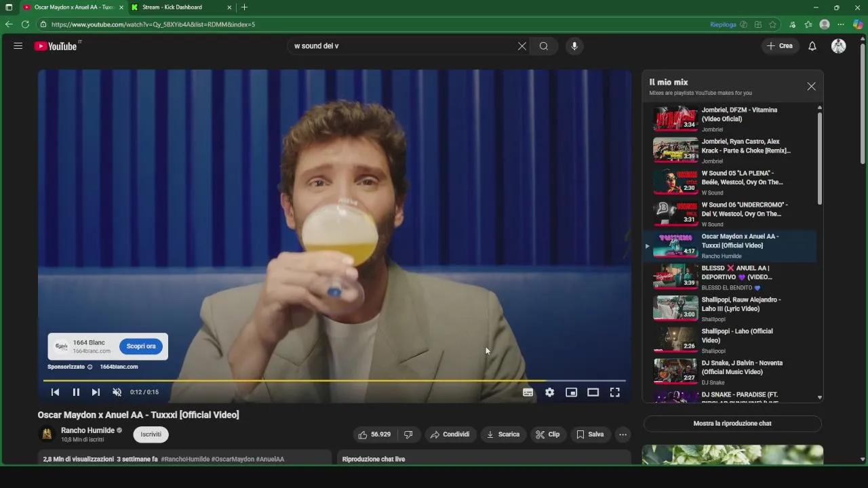Play Shallipopi, Rauw Alejandro - Laho III
868x488 pixels.
tap(729, 308)
